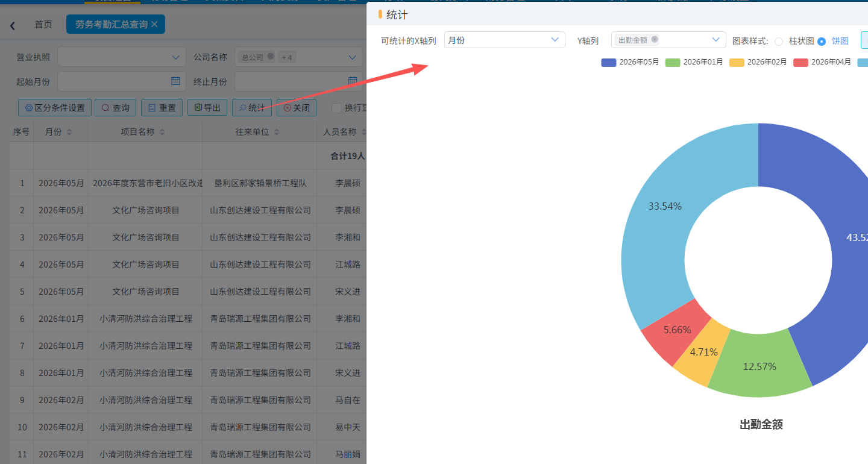Tick the 换行显示 checkbox
Image resolution: width=868 pixels, height=464 pixels.
[337, 108]
